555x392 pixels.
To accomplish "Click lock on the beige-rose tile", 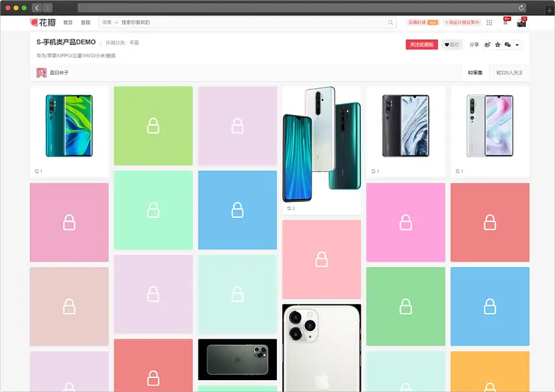I will pos(69,307).
